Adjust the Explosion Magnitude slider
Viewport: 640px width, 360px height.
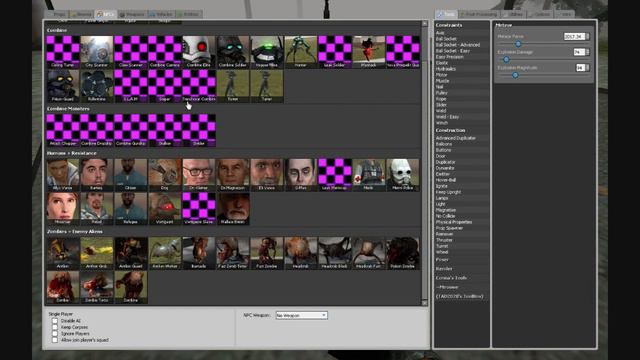point(515,75)
